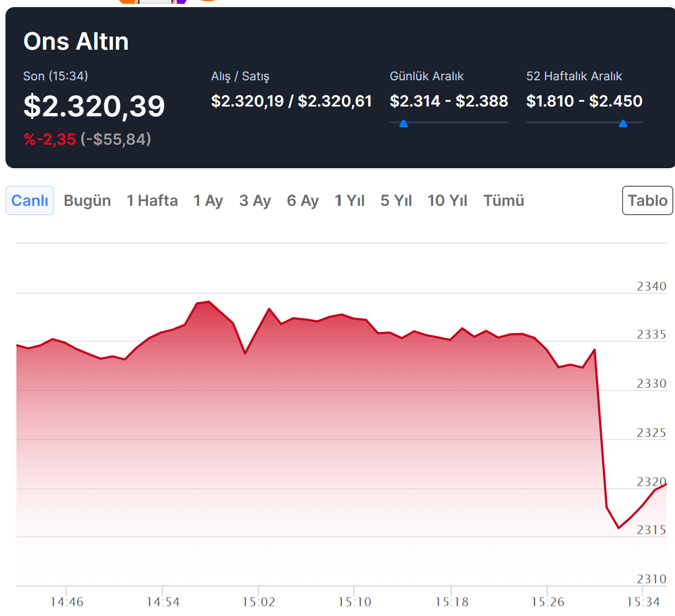Select the Canlı live chart tab
Screen dimensions: 675x616
click(29, 200)
